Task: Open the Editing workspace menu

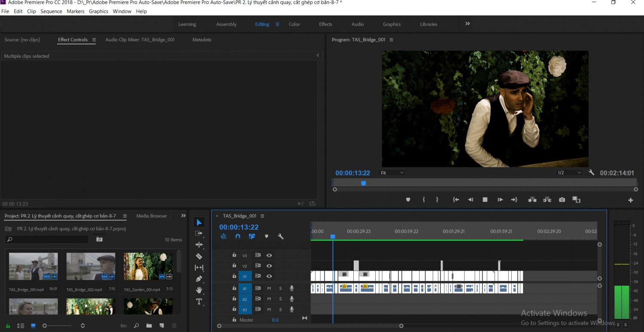Action: tap(277, 24)
